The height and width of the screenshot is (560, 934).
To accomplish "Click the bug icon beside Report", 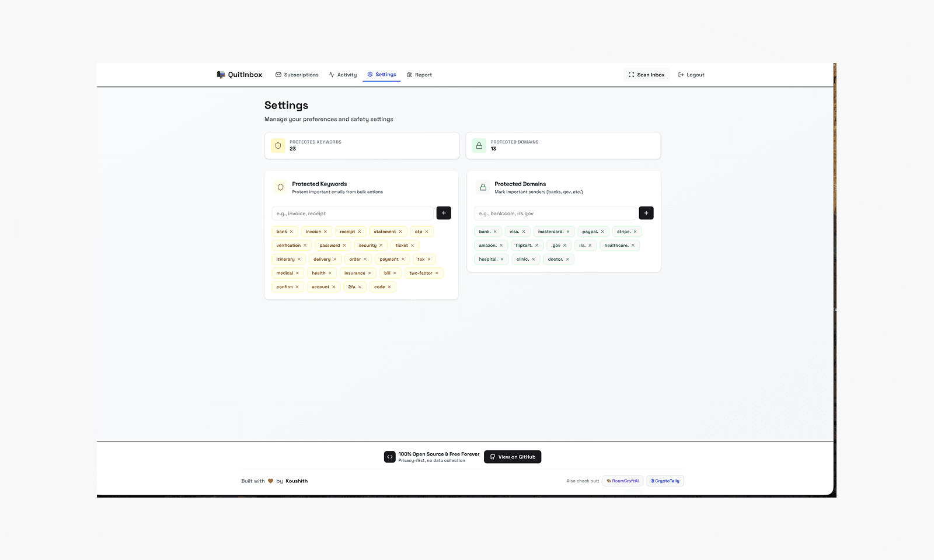I will click(409, 75).
